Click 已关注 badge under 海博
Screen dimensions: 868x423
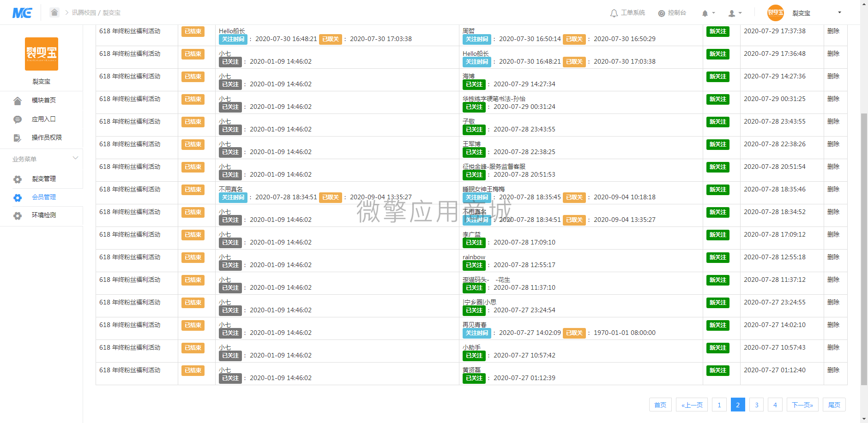coord(474,84)
